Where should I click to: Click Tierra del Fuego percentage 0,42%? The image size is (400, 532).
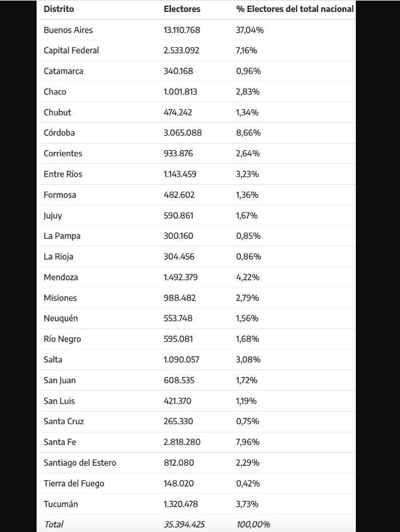pyautogui.click(x=248, y=483)
